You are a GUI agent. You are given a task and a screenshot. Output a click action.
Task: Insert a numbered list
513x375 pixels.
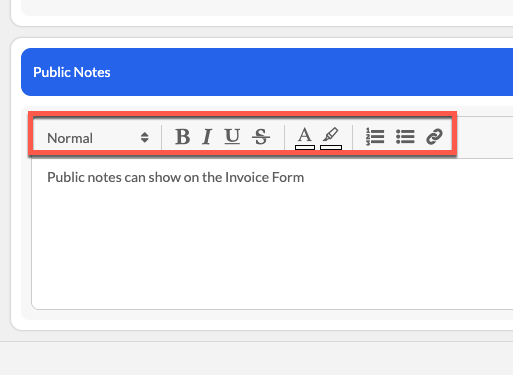(x=375, y=137)
